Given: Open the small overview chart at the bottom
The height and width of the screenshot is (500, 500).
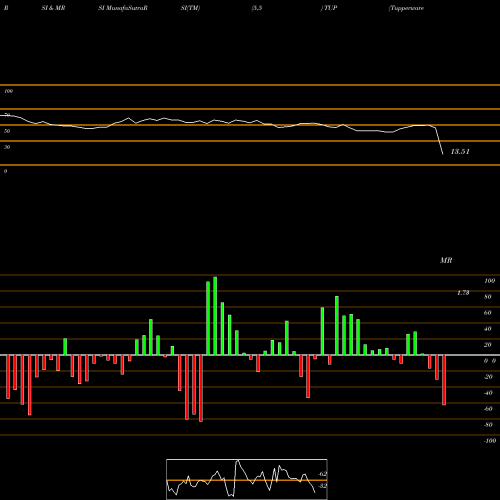Looking at the screenshot, I should point(247,479).
